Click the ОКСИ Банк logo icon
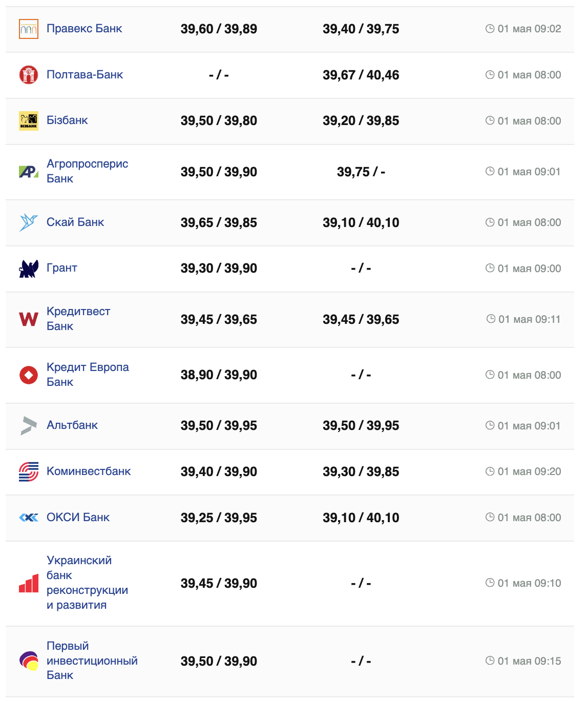This screenshot has height=701, width=588. coord(29,518)
